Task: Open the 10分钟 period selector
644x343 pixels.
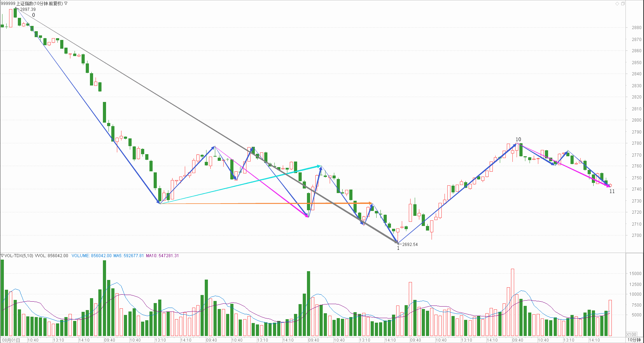Action: coord(633,340)
